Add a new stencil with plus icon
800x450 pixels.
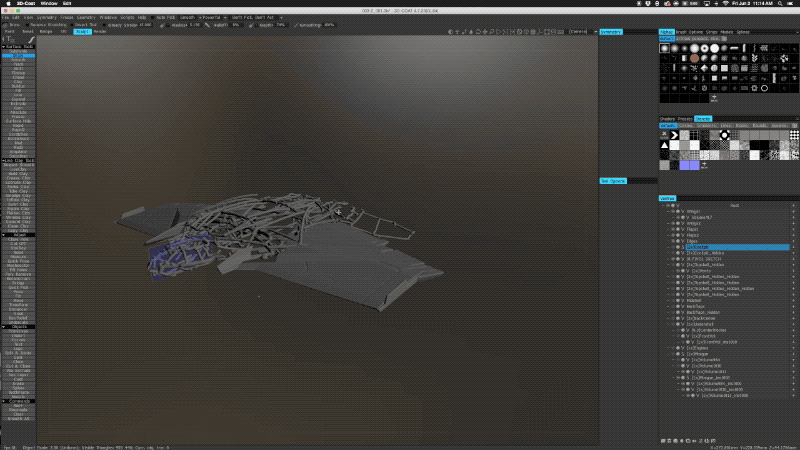tap(704, 165)
